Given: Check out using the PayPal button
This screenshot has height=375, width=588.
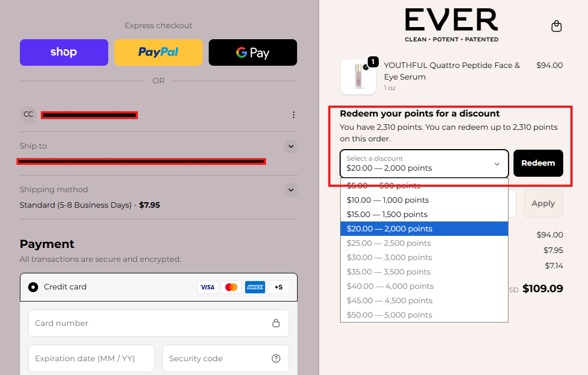Looking at the screenshot, I should click(158, 52).
